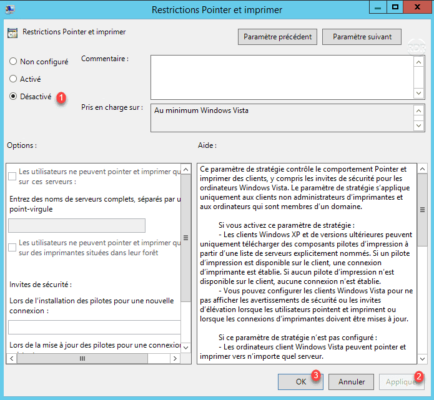Click the 'Aide :' label
Screen dimensions: 434x400
pos(207,145)
